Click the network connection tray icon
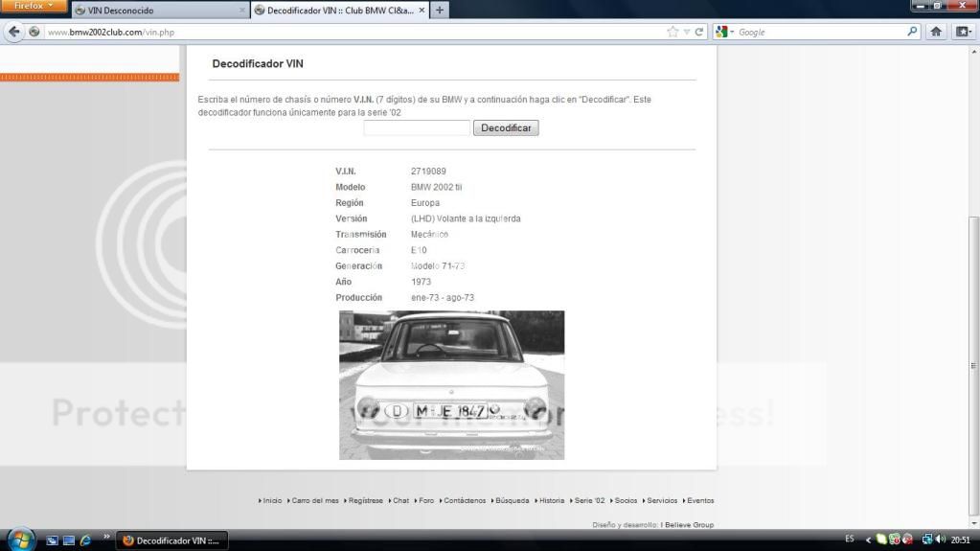 click(927, 540)
